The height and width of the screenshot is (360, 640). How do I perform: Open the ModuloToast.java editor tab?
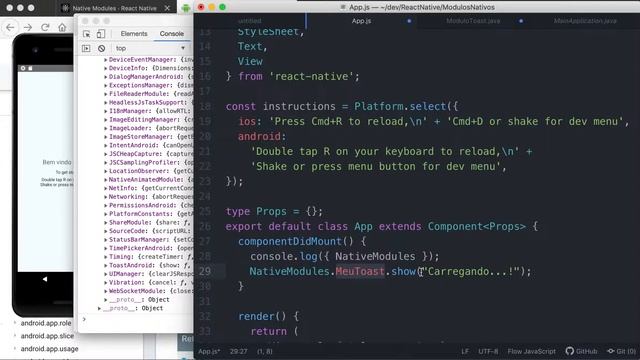coord(473,21)
